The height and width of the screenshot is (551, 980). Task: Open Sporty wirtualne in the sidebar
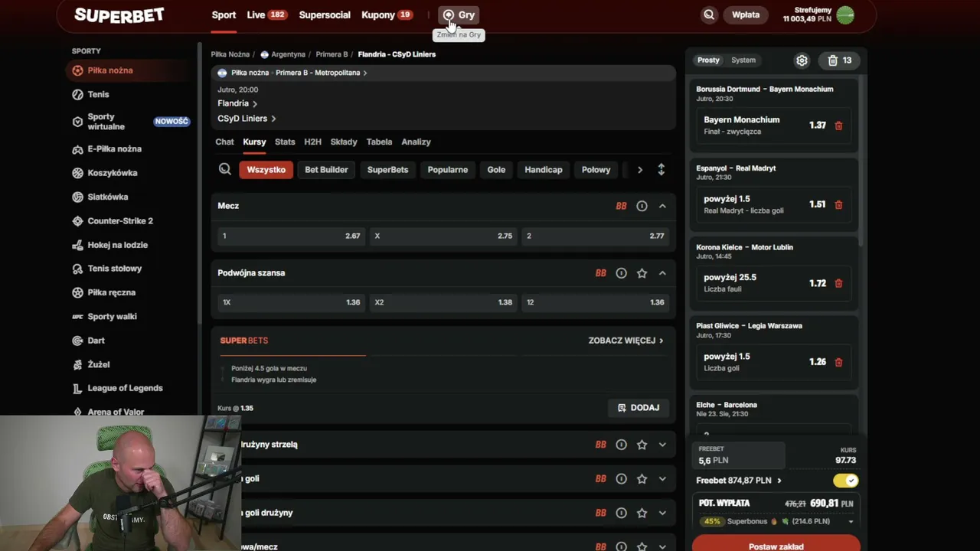point(106,122)
